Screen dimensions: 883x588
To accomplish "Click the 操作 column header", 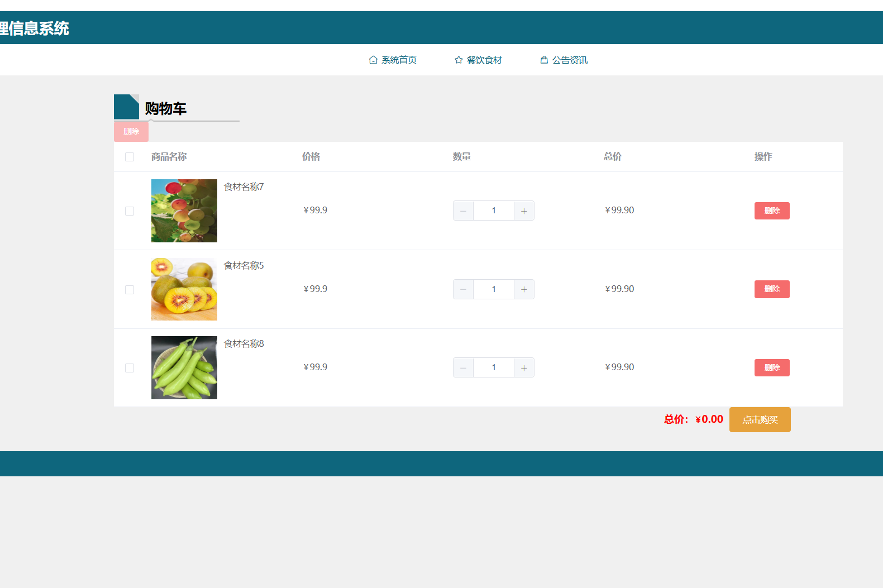I will click(x=763, y=156).
